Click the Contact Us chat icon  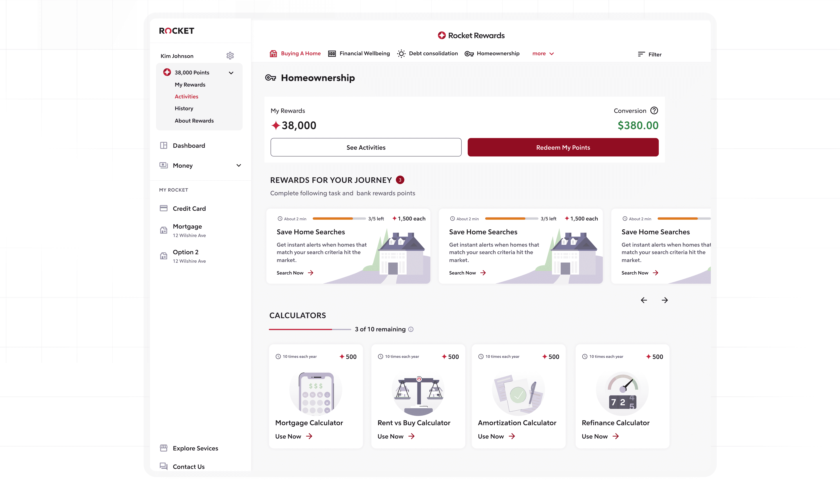[164, 466]
